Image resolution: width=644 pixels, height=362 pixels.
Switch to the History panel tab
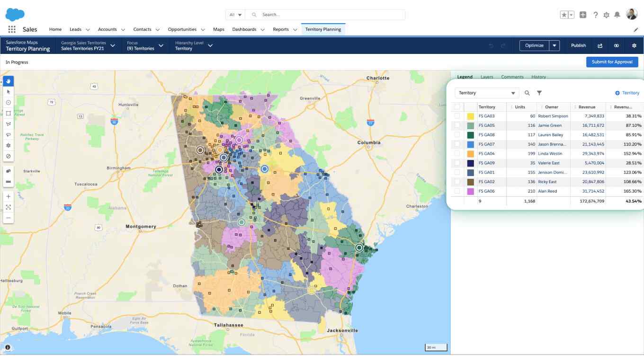tap(538, 77)
